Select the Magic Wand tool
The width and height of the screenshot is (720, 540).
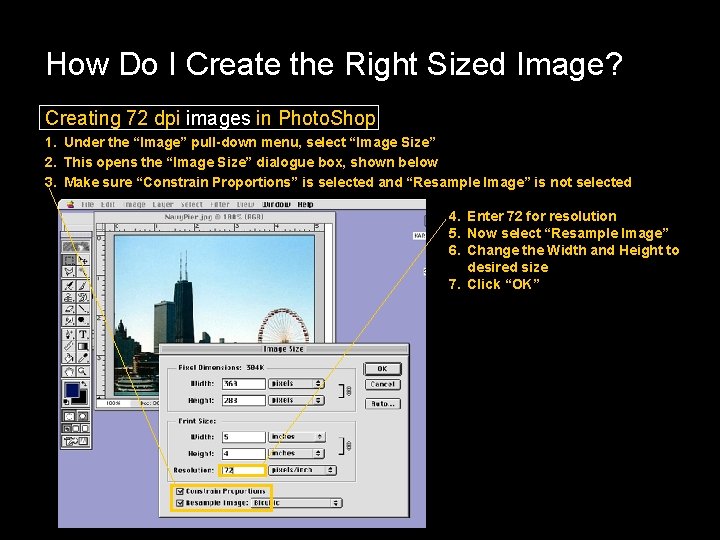83,272
